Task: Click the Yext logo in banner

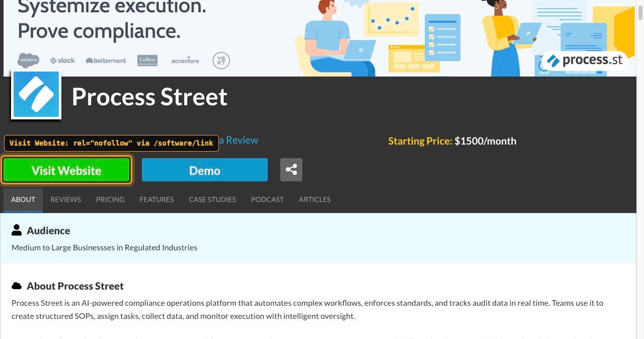Action: point(221,60)
